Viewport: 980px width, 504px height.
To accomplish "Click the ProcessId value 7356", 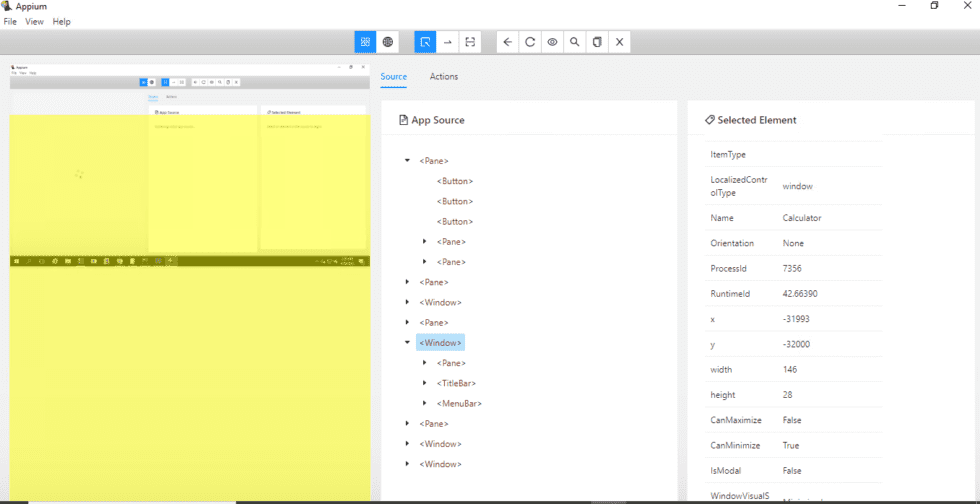I will click(792, 269).
